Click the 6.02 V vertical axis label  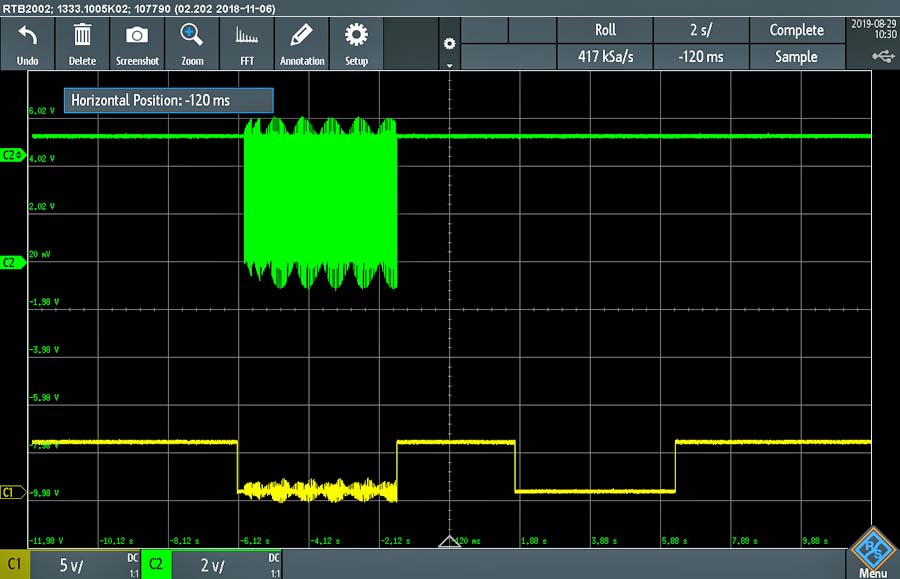point(42,111)
